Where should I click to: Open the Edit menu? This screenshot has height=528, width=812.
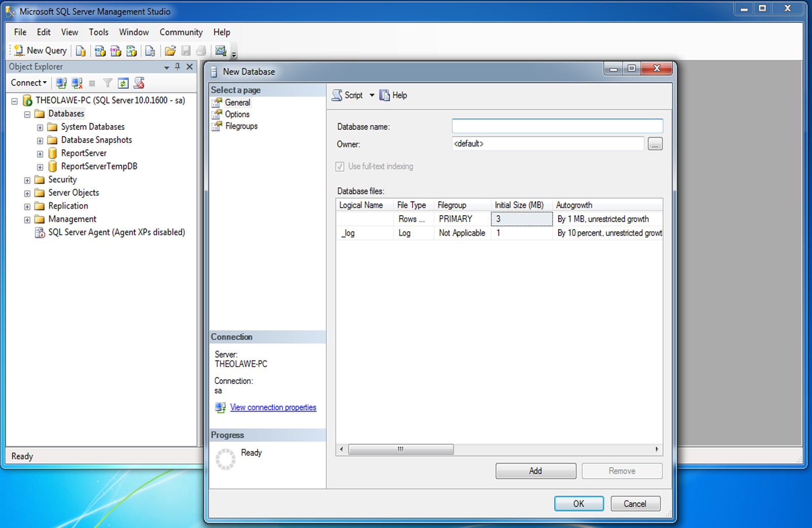44,32
